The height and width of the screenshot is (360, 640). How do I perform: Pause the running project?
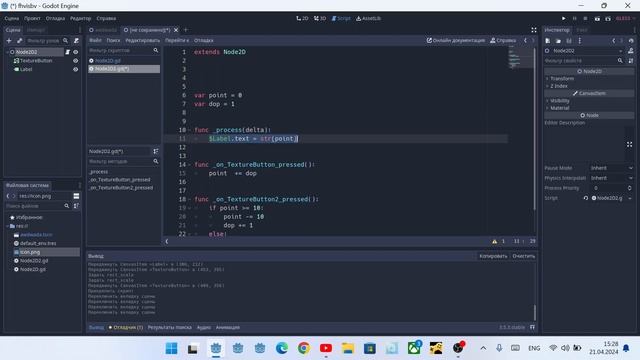point(575,18)
